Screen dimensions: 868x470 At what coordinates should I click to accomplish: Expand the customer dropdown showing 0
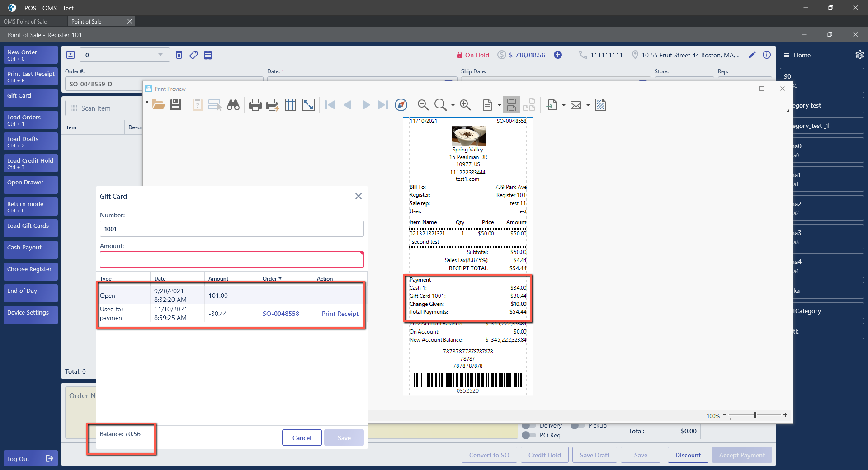160,55
